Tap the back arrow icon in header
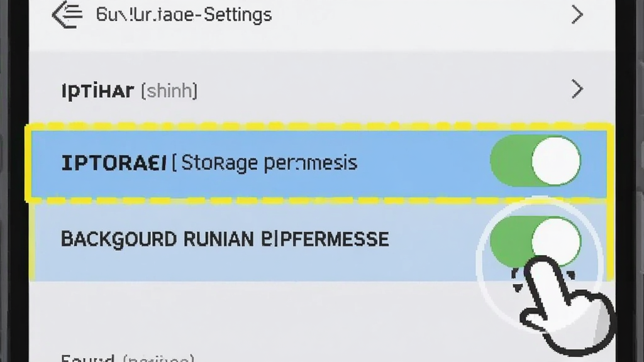The height and width of the screenshot is (362, 644). (67, 15)
